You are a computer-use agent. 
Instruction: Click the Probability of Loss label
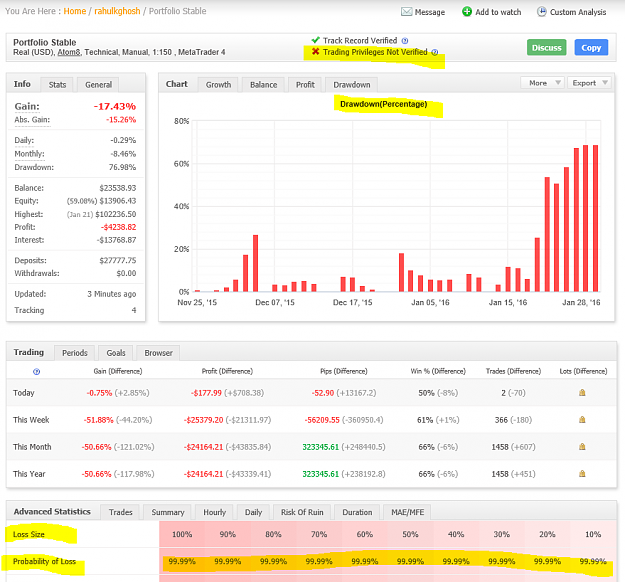[x=44, y=561]
